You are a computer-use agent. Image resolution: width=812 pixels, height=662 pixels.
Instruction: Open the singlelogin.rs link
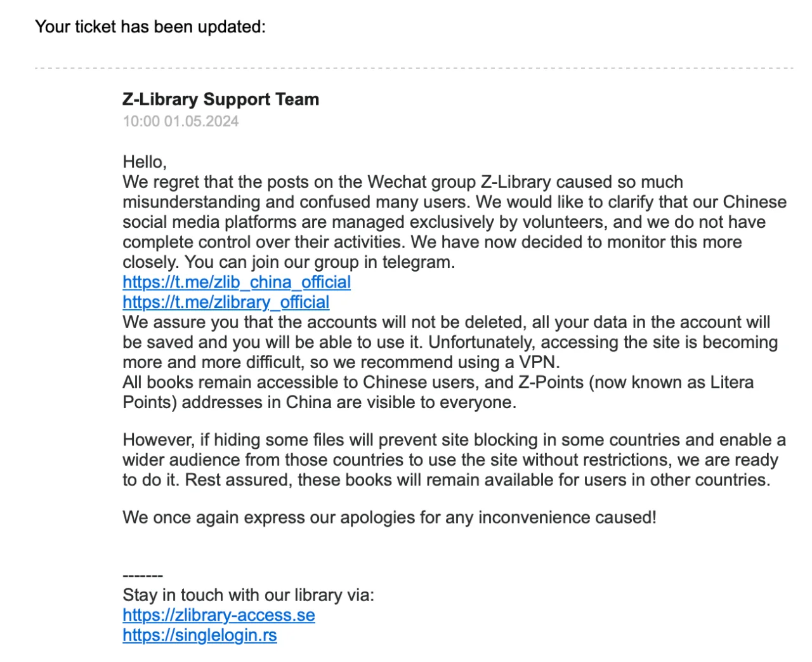(199, 635)
